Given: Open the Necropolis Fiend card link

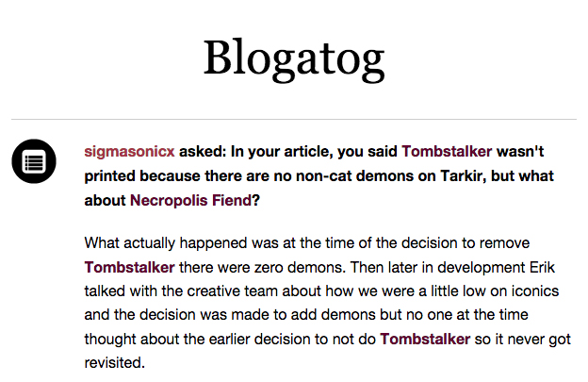Looking at the screenshot, I should click(189, 200).
